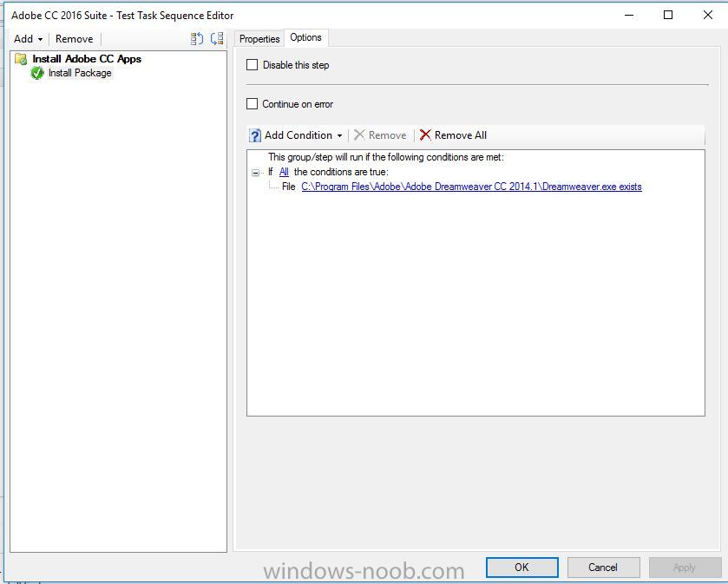This screenshot has width=728, height=584.
Task: Select the Install Adobe CC Apps group
Action: point(87,59)
